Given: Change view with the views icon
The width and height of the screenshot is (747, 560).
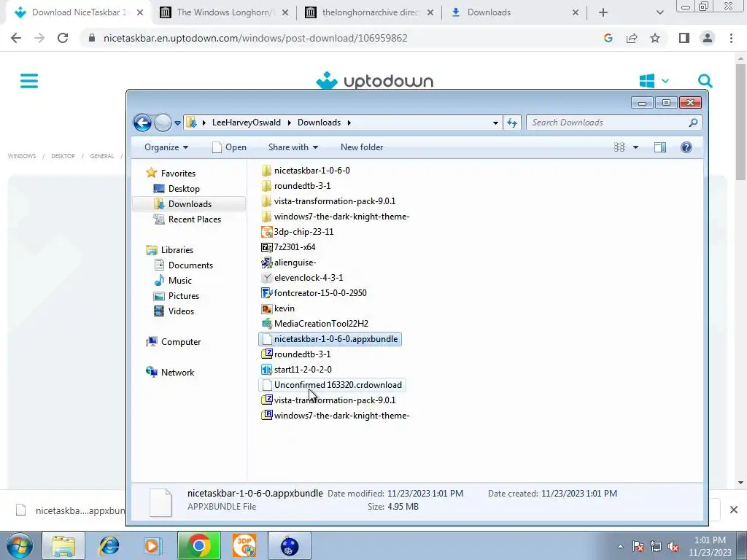Looking at the screenshot, I should 619,147.
